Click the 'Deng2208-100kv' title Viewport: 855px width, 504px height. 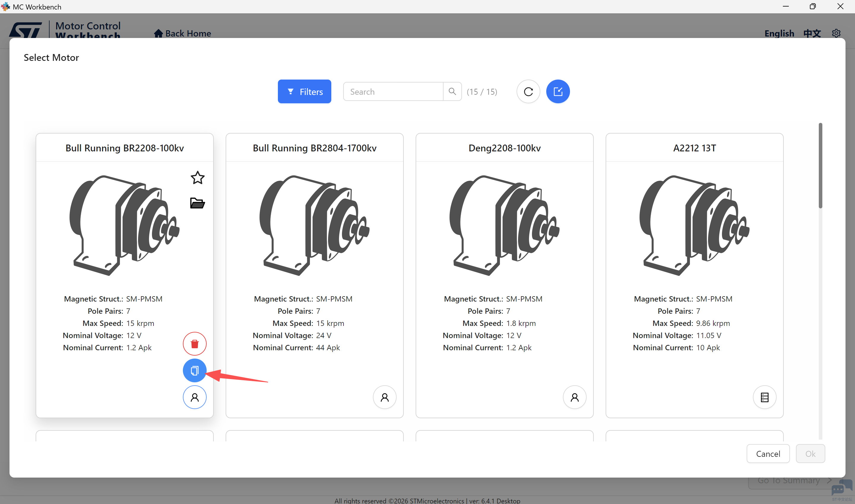pyautogui.click(x=504, y=148)
